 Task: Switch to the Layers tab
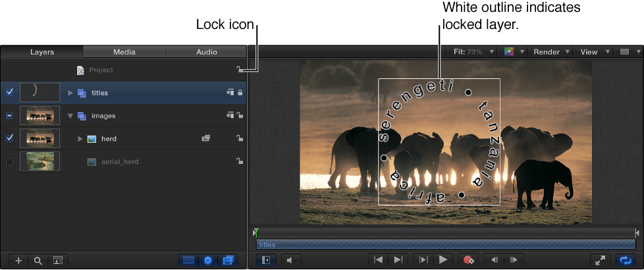(42, 52)
